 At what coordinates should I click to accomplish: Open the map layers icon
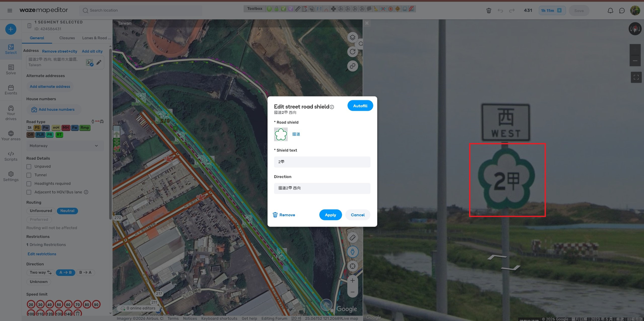tap(352, 37)
